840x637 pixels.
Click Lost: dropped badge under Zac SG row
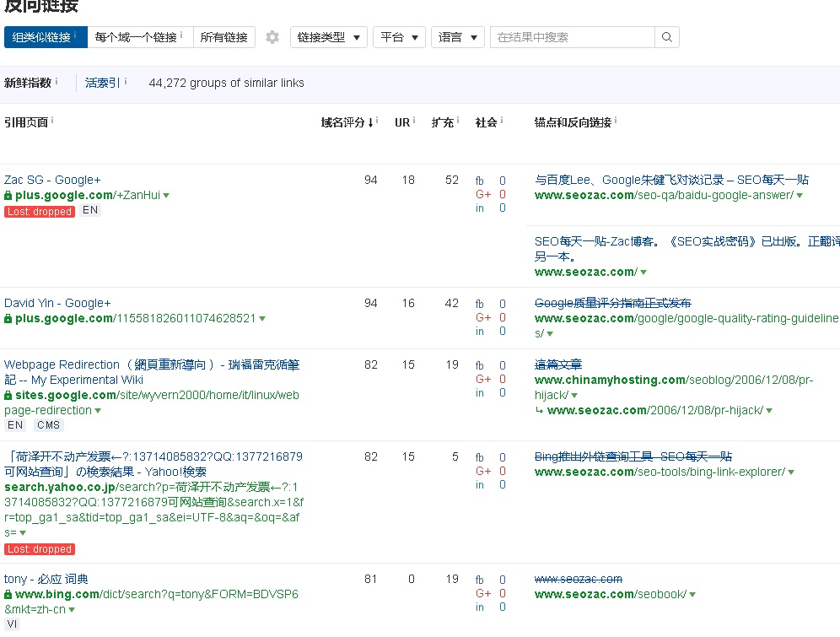pyautogui.click(x=40, y=212)
